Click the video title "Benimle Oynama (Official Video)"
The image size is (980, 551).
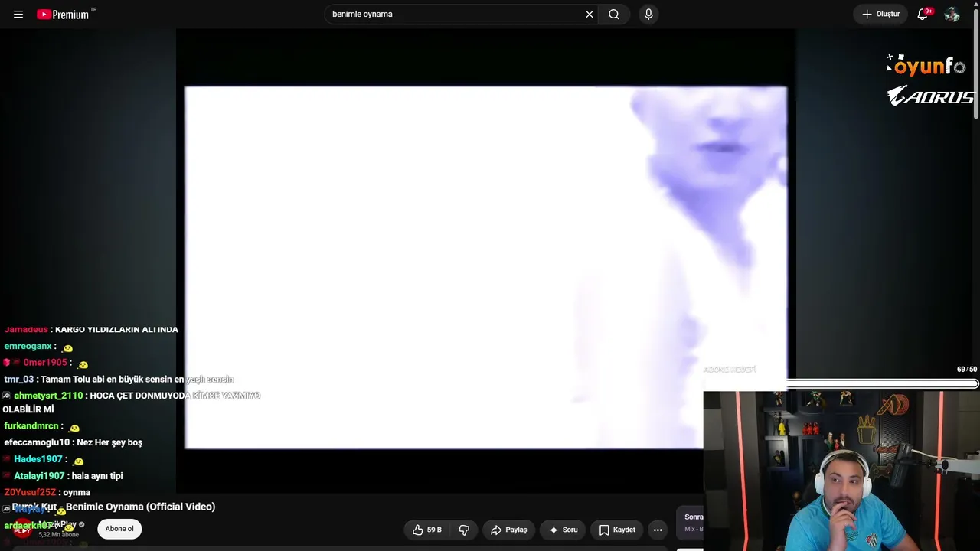tap(140, 507)
